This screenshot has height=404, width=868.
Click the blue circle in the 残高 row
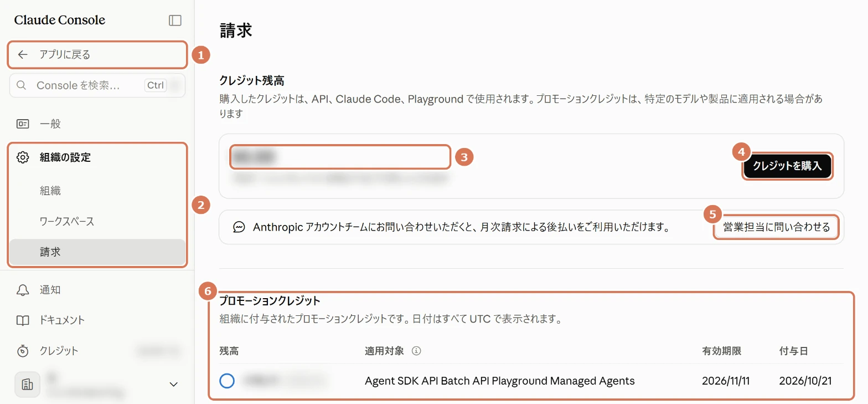pos(227,381)
